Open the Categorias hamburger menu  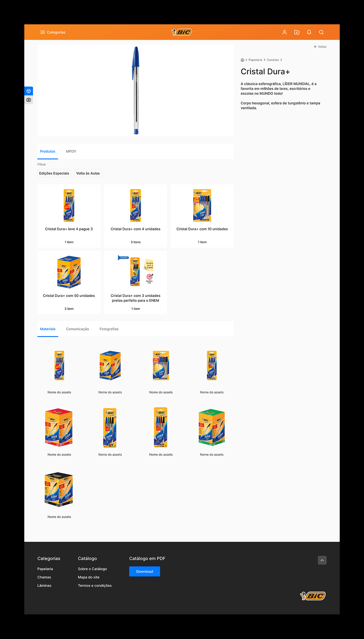coord(53,32)
